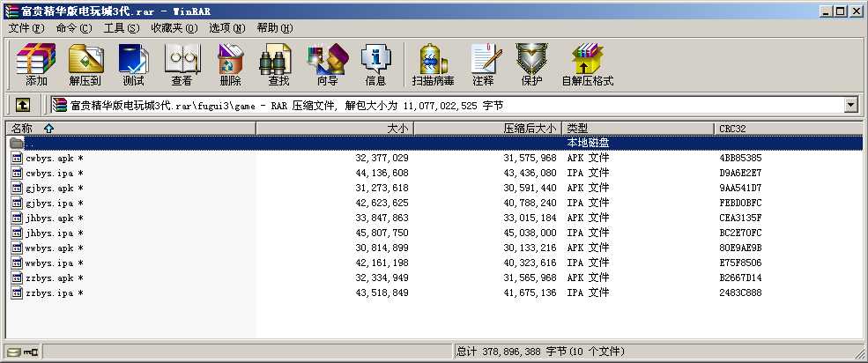The image size is (868, 363).
Task: Click the 查看 (View) toolbar icon
Action: pyautogui.click(x=182, y=64)
